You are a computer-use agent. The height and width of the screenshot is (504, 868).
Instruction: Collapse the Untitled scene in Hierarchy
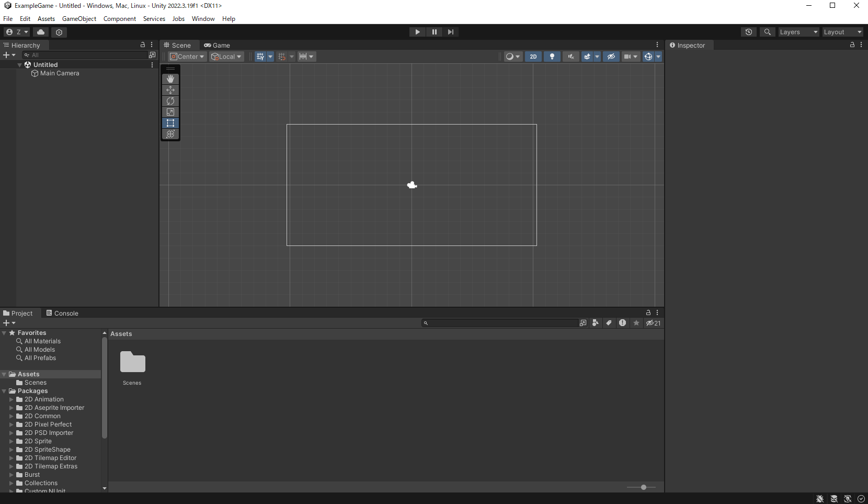click(x=19, y=64)
